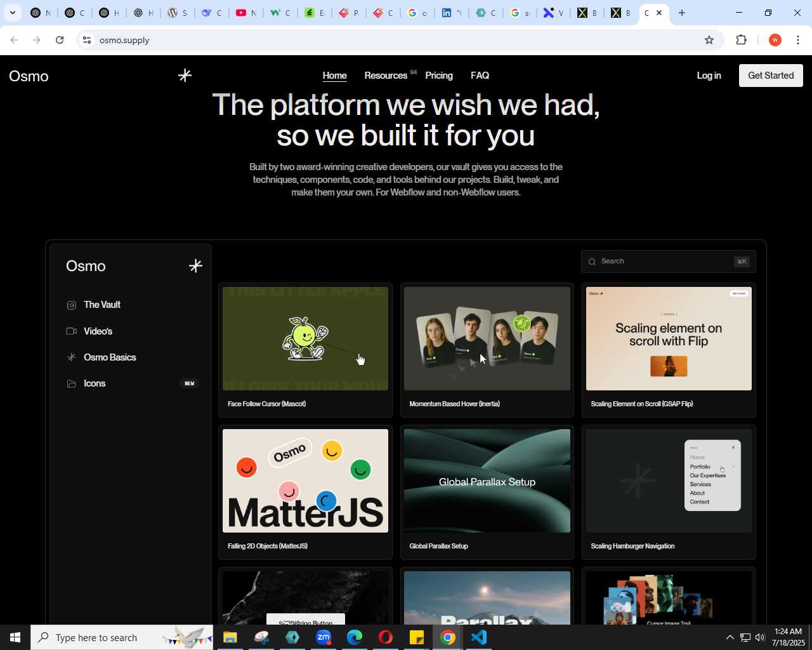
Task: Close the current osmo.supply tab
Action: [659, 13]
